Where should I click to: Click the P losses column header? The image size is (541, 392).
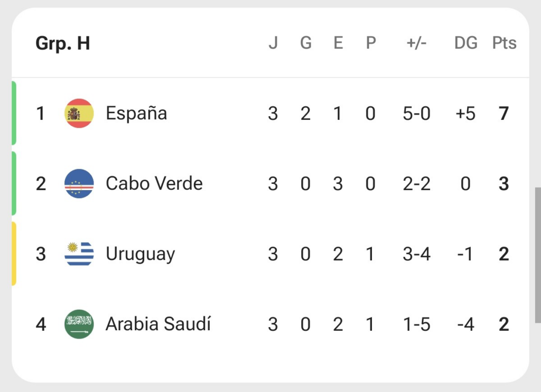[370, 43]
